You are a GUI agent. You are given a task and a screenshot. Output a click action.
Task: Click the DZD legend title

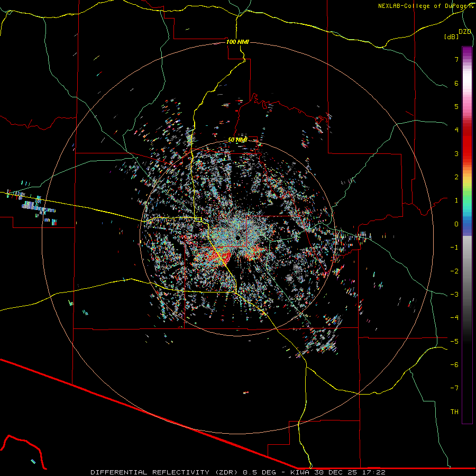(465, 32)
